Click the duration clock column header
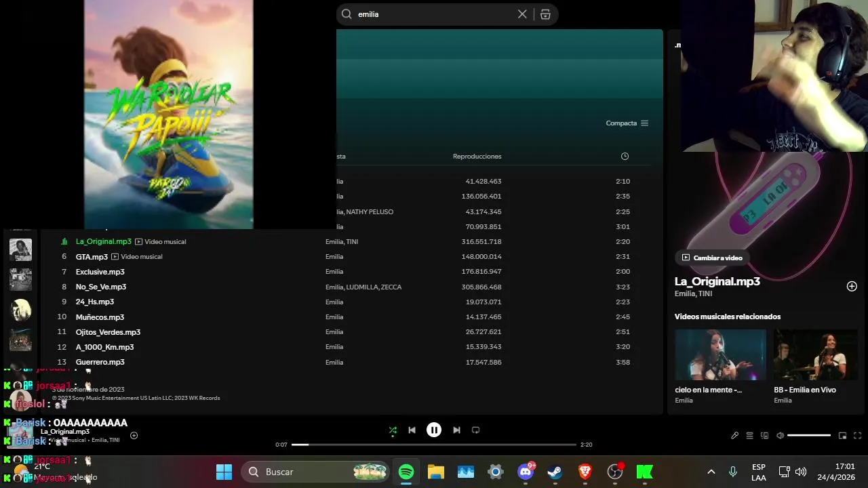This screenshot has width=868, height=488. [625, 156]
